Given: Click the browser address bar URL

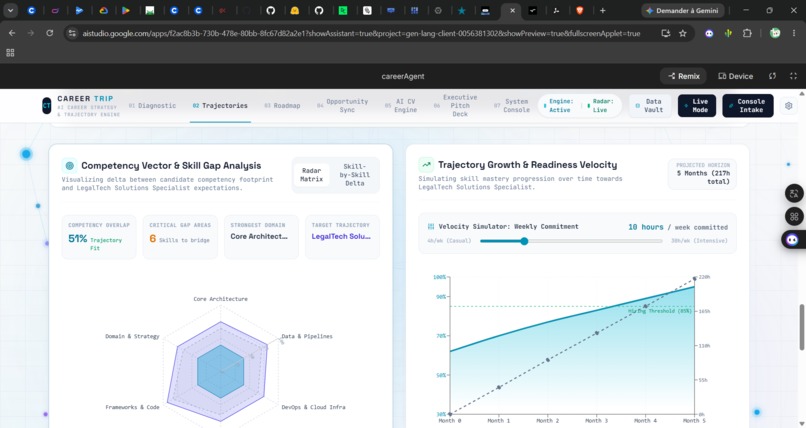Looking at the screenshot, I should [x=361, y=33].
